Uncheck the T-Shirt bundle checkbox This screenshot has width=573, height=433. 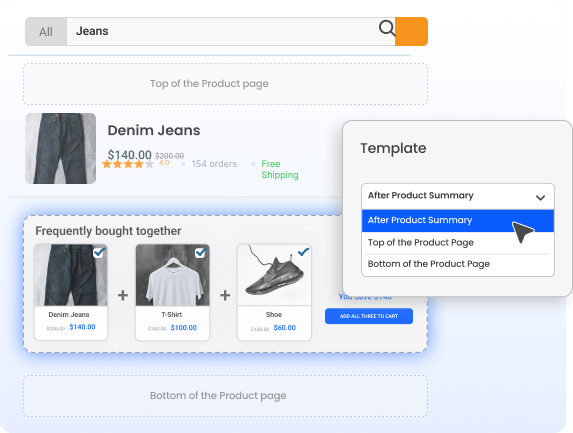(201, 252)
